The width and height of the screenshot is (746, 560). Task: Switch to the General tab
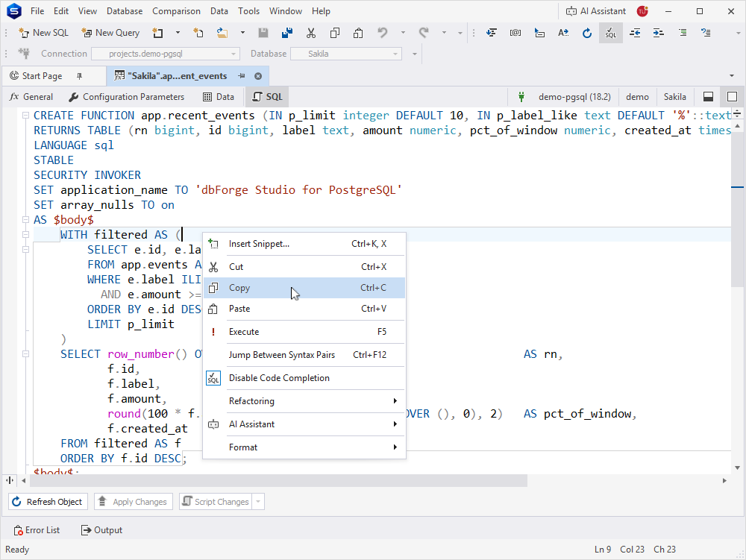pyautogui.click(x=31, y=96)
